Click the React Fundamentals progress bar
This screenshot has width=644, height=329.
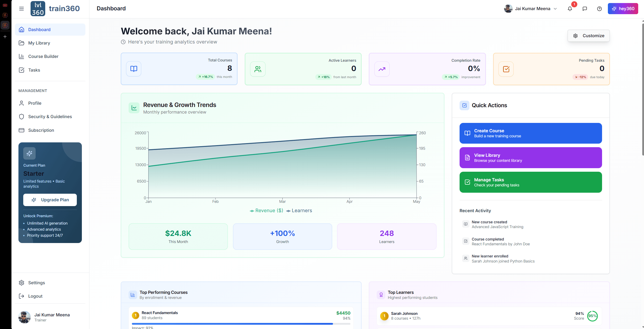[x=241, y=324]
